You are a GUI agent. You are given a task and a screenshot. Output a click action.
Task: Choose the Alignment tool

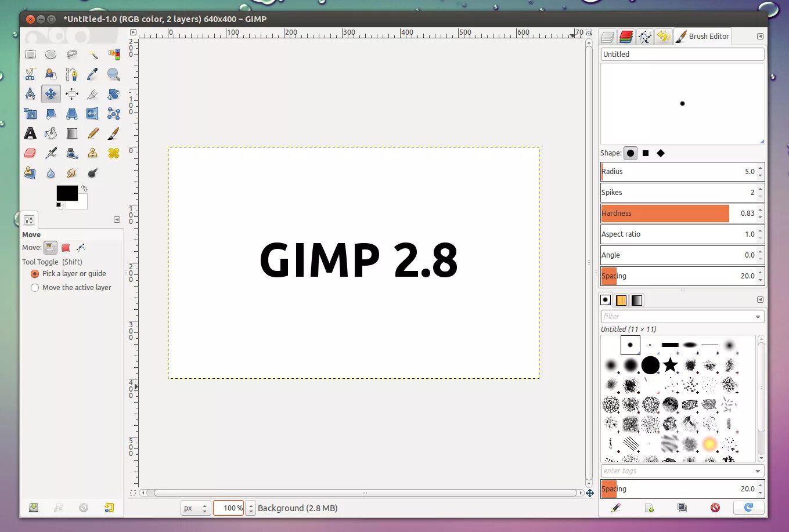click(72, 94)
